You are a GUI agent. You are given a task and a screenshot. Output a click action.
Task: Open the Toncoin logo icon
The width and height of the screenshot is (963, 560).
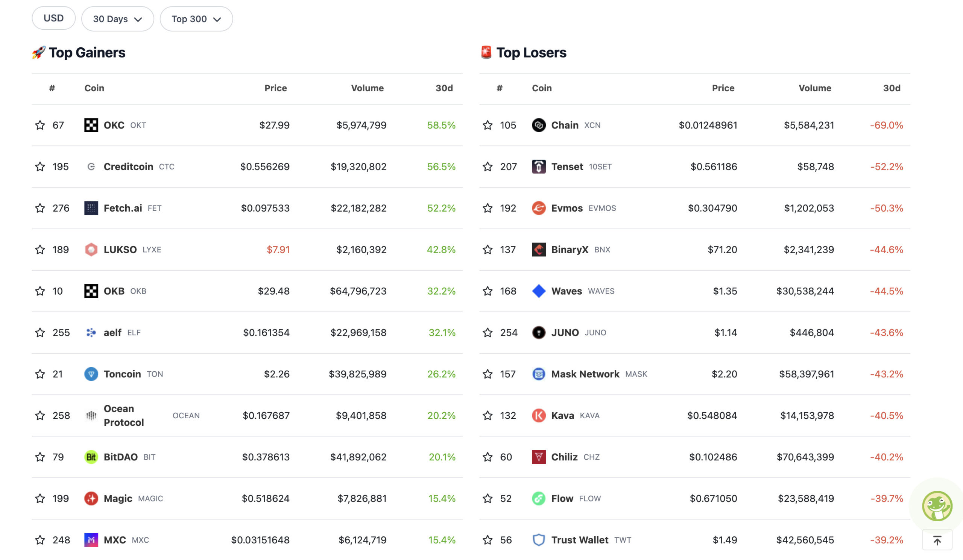[91, 374]
